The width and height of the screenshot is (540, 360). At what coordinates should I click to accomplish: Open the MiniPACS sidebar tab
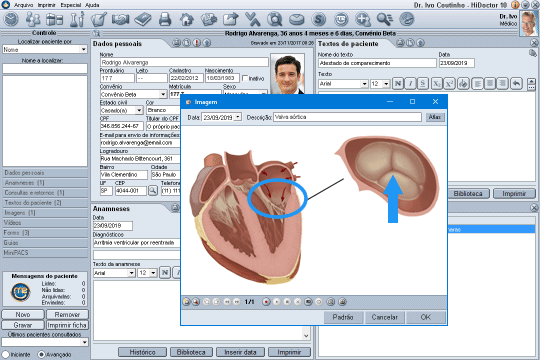pos(45,253)
